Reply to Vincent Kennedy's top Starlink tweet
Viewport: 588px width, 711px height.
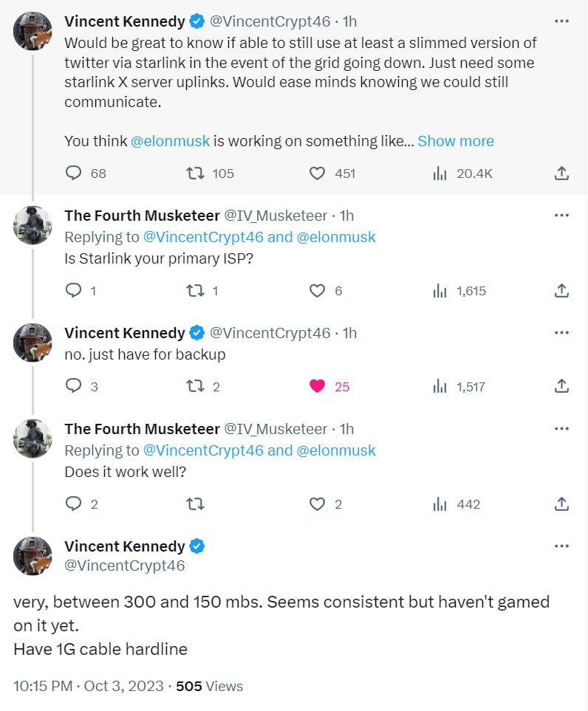[74, 174]
